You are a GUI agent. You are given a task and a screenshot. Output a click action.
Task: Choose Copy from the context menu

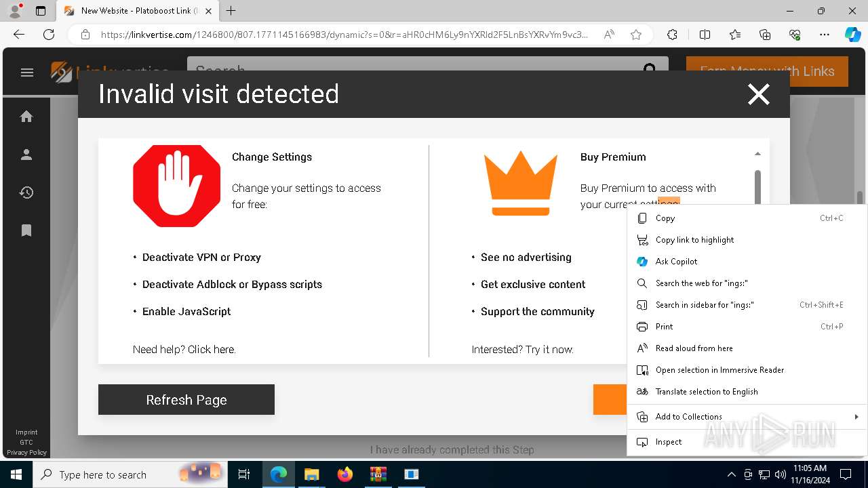pos(747,218)
